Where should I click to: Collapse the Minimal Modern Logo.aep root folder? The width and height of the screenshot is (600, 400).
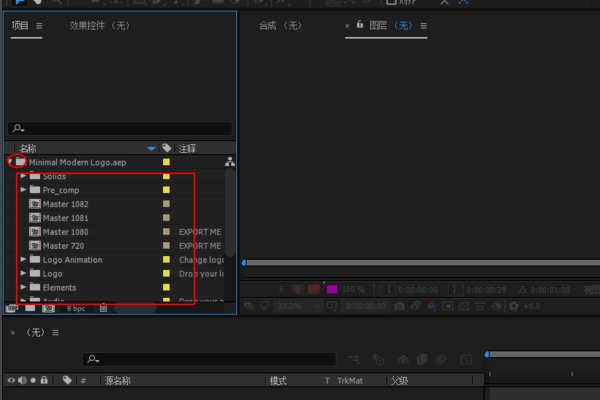click(x=10, y=161)
